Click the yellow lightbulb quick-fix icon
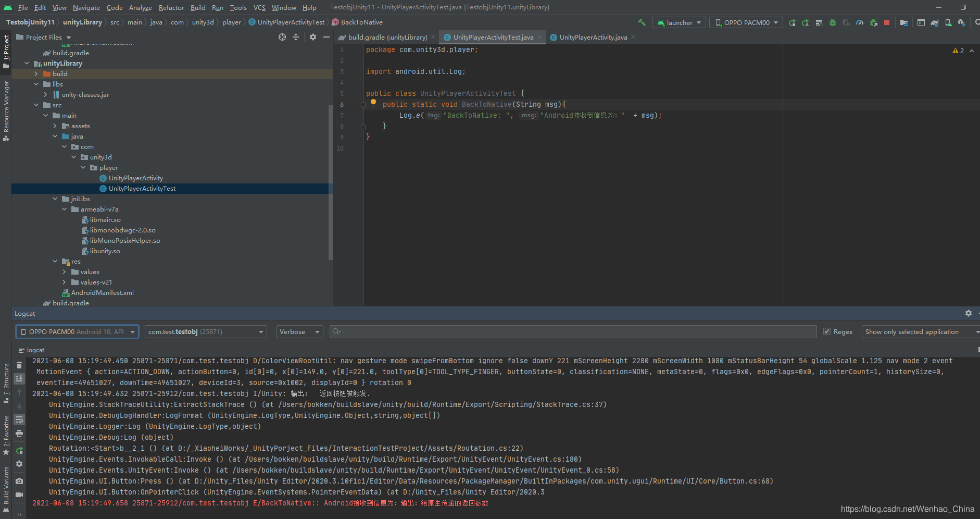 (373, 103)
